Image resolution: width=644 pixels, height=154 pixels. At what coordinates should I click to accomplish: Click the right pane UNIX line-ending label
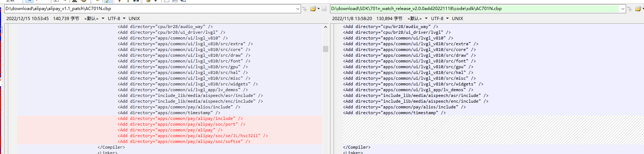458,18
